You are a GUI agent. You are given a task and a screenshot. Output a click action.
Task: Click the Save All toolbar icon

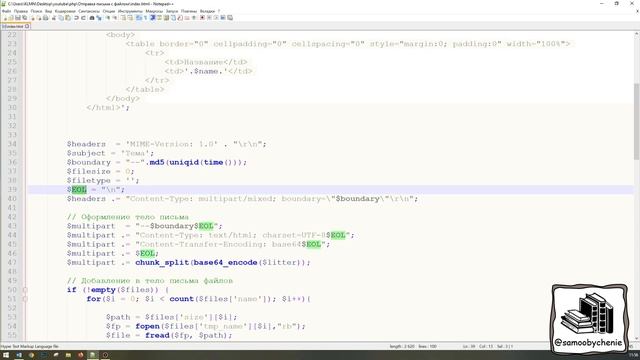[x=24, y=18]
